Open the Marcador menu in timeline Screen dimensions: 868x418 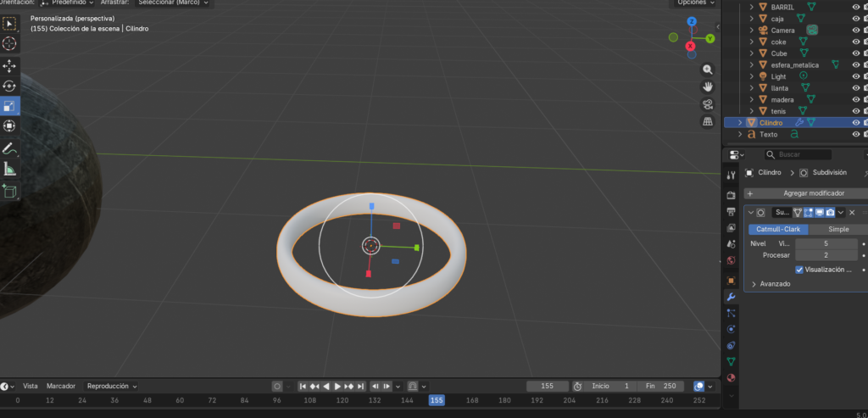(x=61, y=386)
